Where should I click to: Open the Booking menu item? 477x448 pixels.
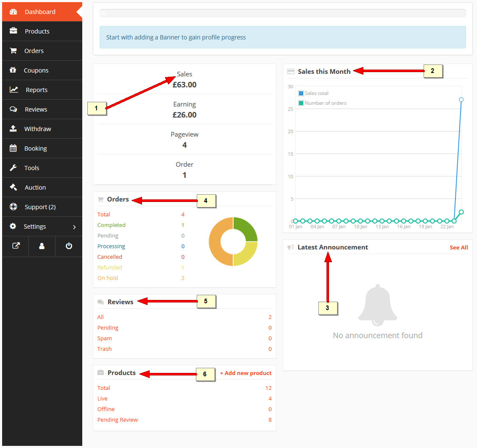42,148
